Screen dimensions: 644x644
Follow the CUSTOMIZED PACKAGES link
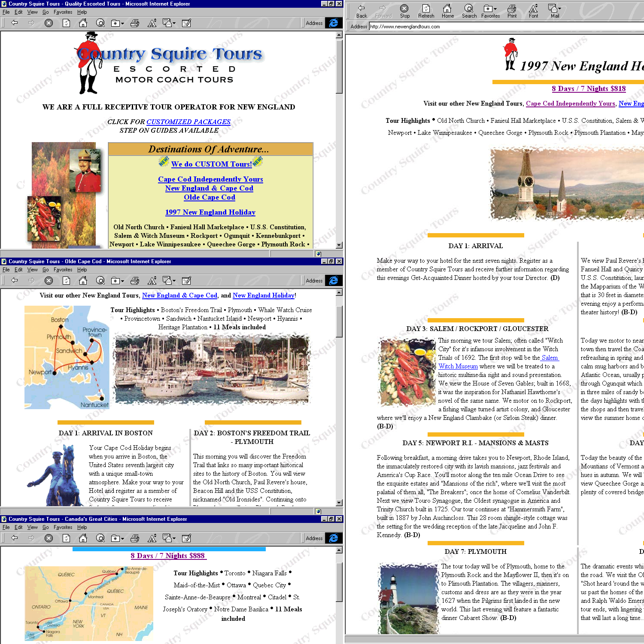(188, 122)
